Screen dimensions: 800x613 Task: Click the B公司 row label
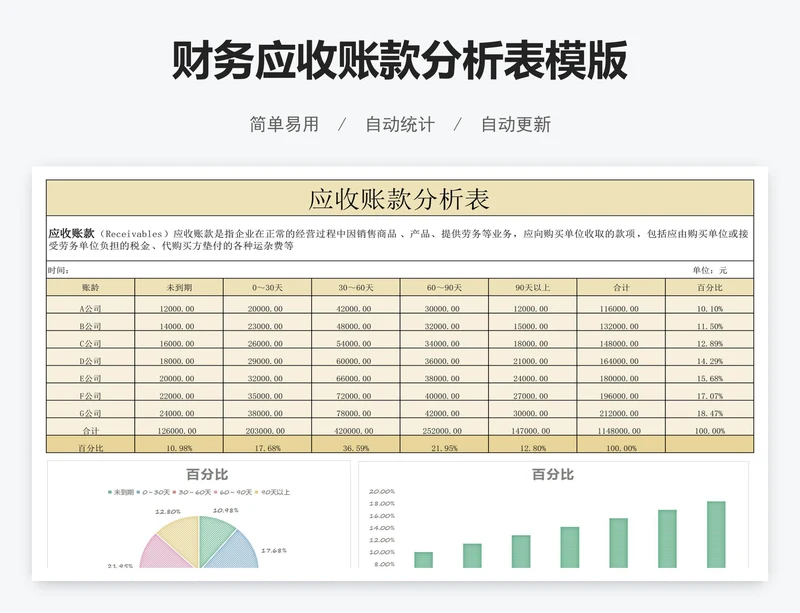(x=90, y=326)
